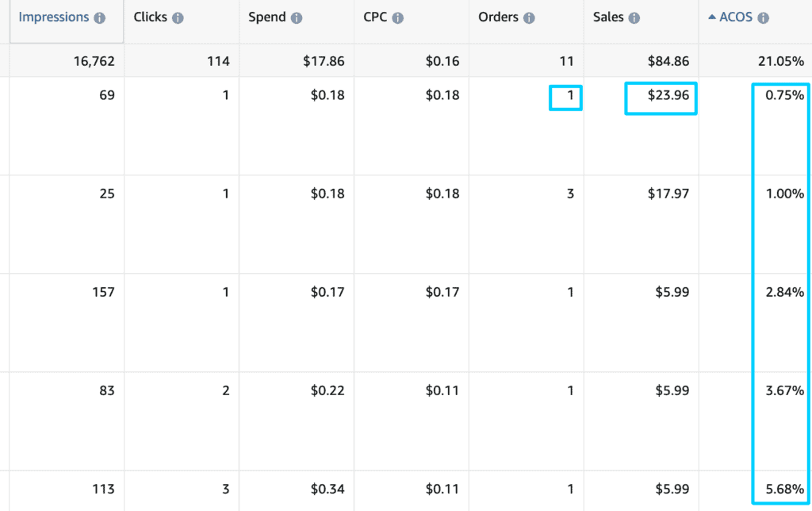Click the impressions cell showing 69

coord(107,95)
